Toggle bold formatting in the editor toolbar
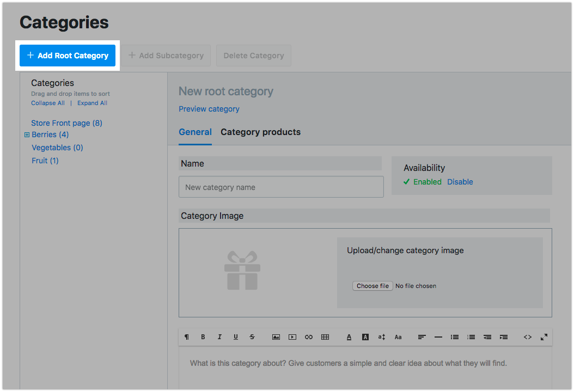 pos(203,337)
